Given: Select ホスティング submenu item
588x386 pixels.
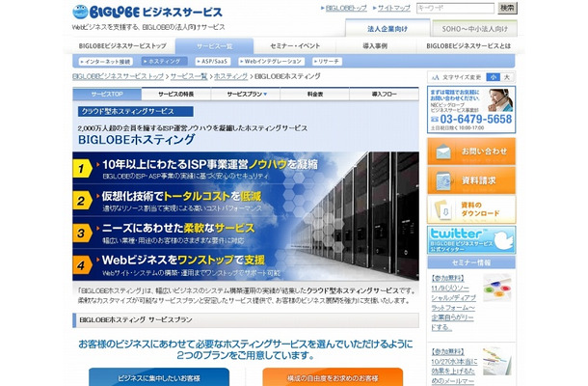Looking at the screenshot, I should [x=164, y=61].
